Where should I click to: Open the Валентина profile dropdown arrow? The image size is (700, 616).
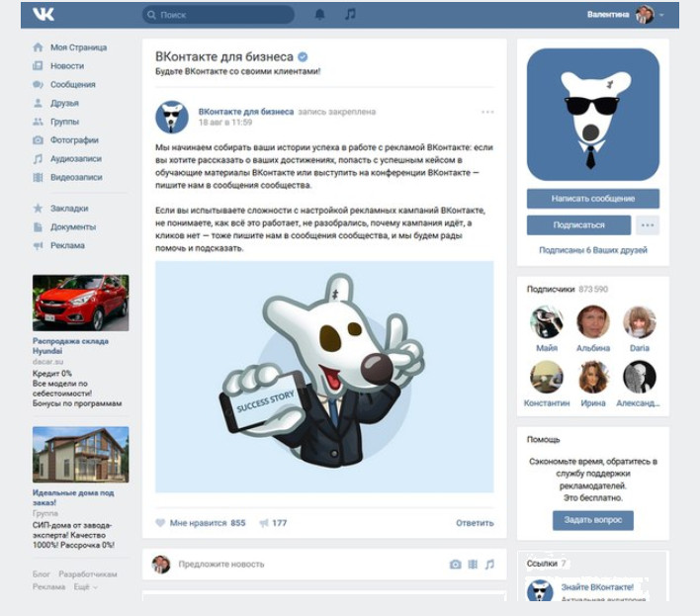661,15
